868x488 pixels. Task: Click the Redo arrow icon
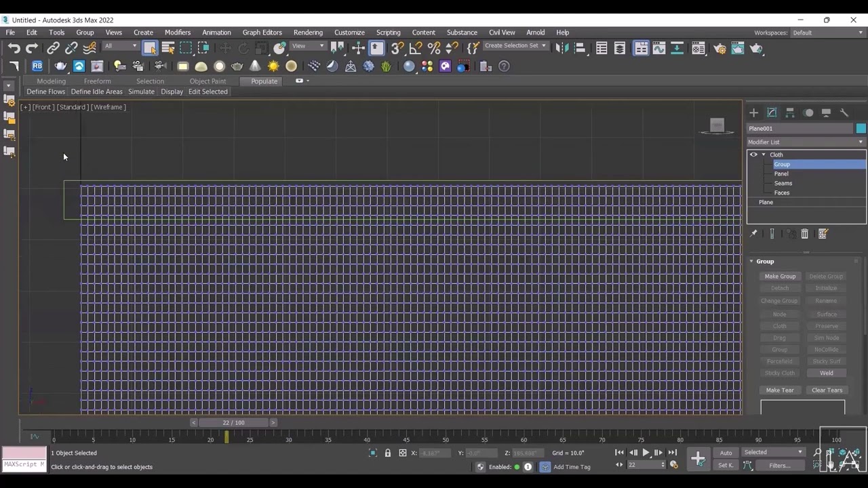pos(32,48)
